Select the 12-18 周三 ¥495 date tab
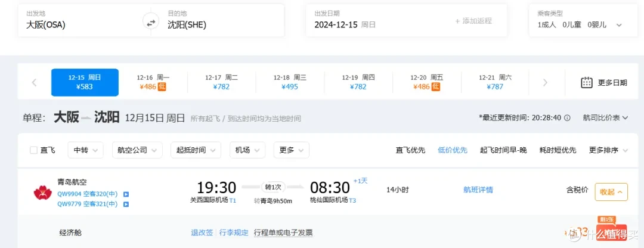This screenshot has width=644, height=248. (290, 82)
